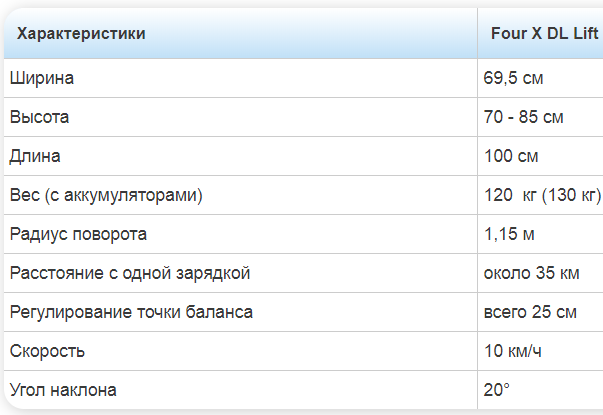Click the 10 км/ч speed value

click(x=513, y=351)
